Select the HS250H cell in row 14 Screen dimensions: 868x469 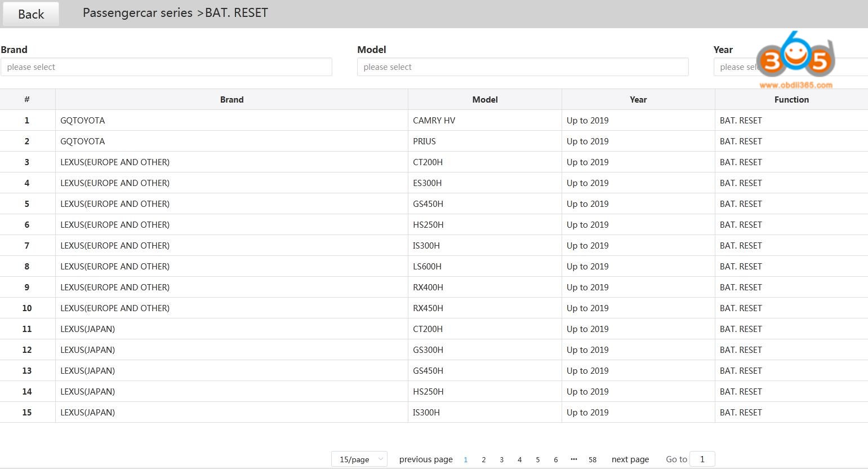click(485, 391)
